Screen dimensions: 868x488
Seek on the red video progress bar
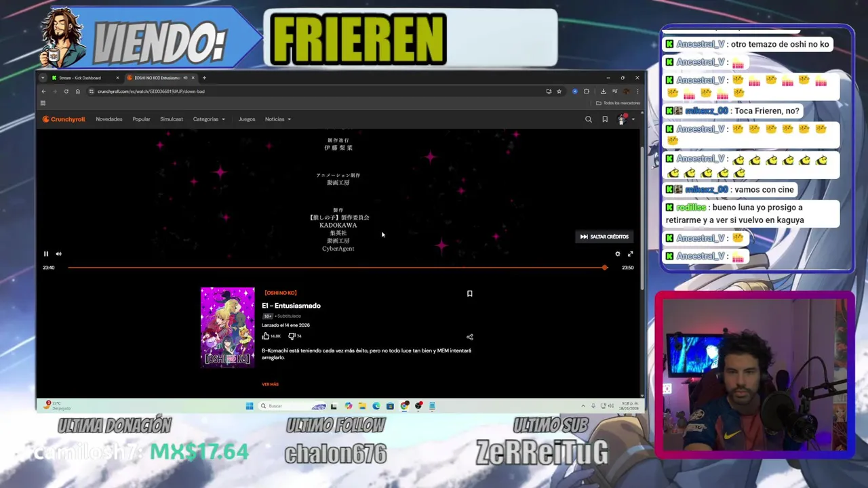[x=336, y=268]
